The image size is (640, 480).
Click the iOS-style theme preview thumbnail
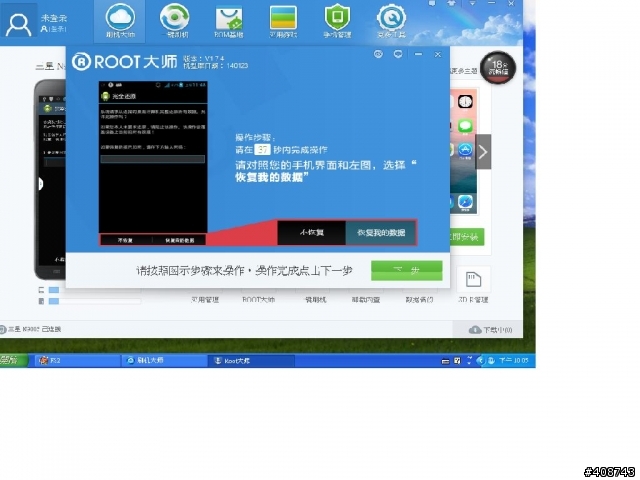pos(464,151)
